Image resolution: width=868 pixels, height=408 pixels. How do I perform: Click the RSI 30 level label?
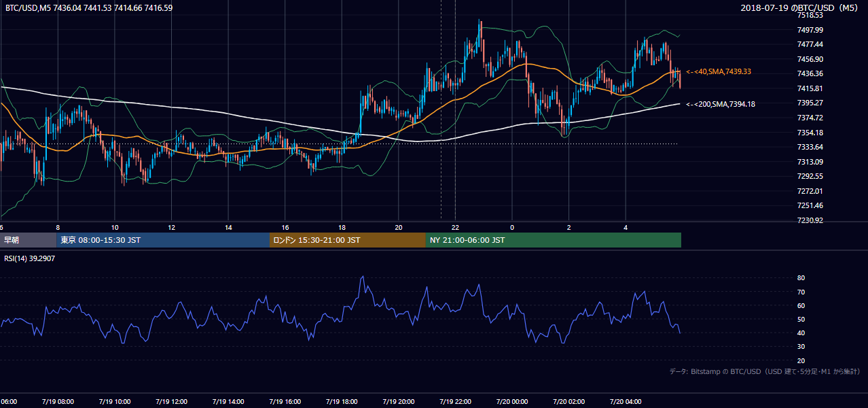coord(801,347)
